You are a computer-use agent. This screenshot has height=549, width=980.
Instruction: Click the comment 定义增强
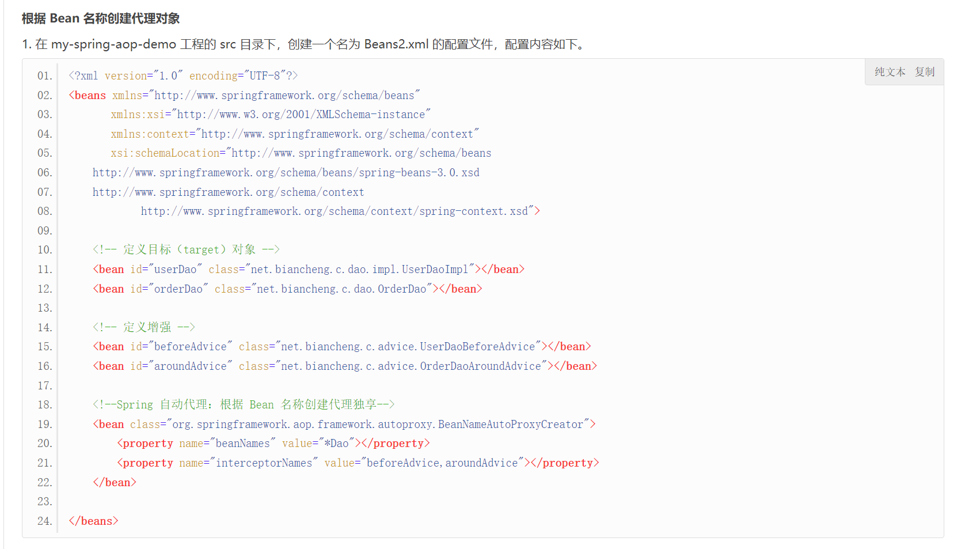click(144, 327)
